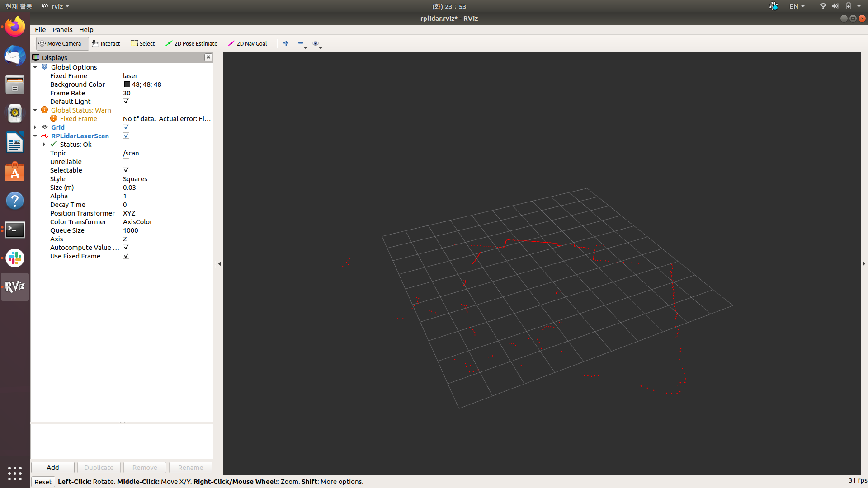Click the blue plus add-tool icon
868x488 pixels.
click(x=286, y=43)
